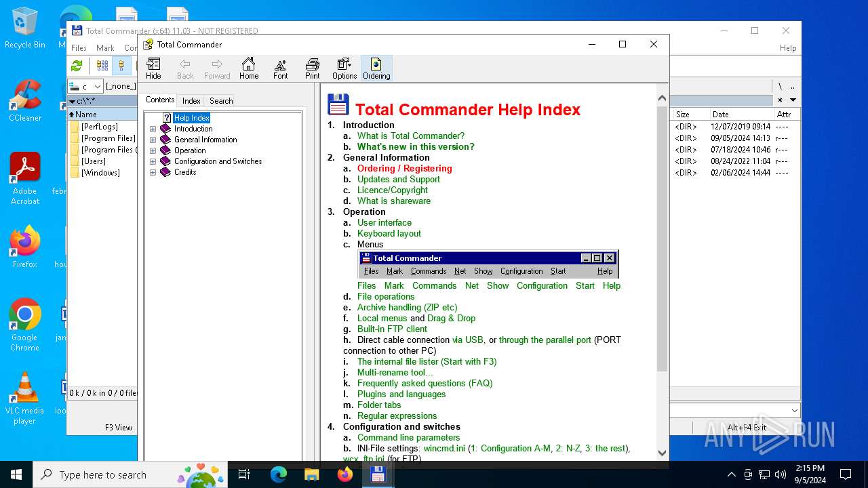
Task: Click the help content vertical scrollbar
Action: 662,237
